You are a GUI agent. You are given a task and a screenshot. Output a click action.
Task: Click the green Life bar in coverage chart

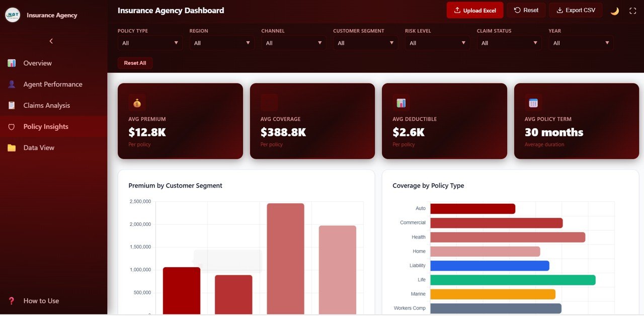click(513, 280)
